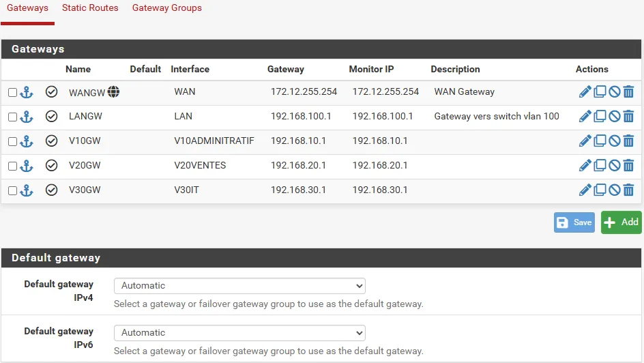Image resolution: width=644 pixels, height=363 pixels.
Task: Click the anchor icon on LANGW row
Action: (27, 117)
